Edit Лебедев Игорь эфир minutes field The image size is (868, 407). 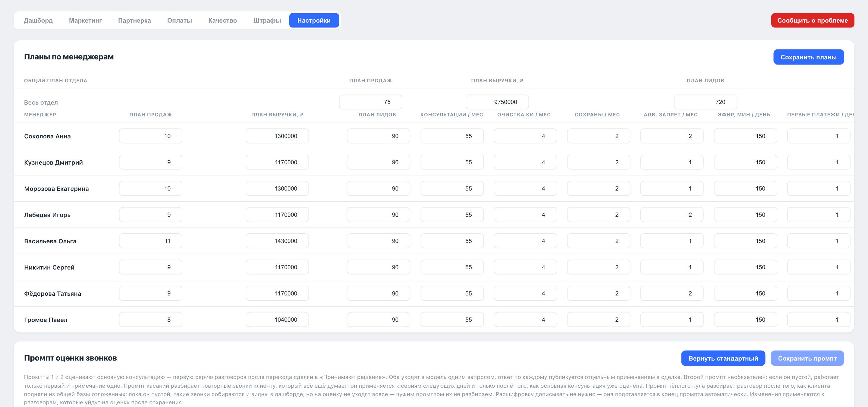tap(745, 215)
